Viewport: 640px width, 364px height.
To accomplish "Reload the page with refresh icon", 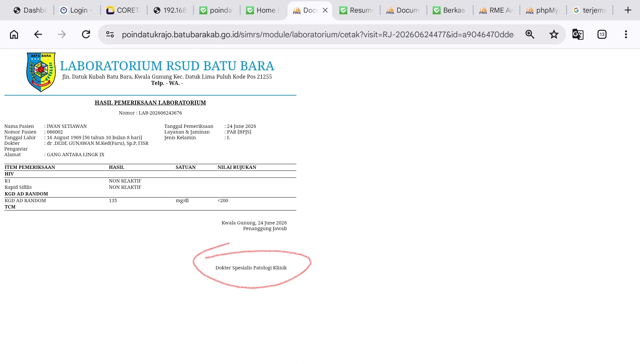I will [86, 34].
